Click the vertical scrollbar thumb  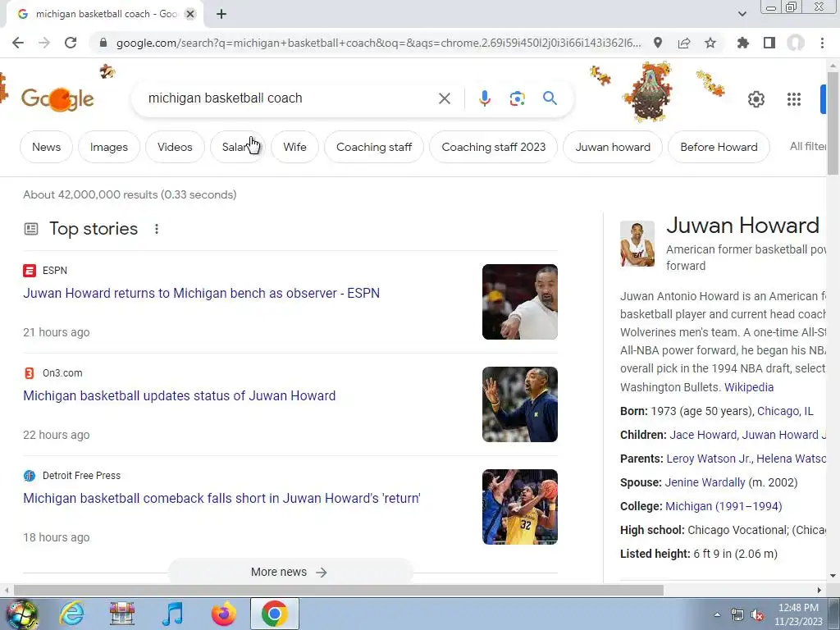click(x=833, y=123)
